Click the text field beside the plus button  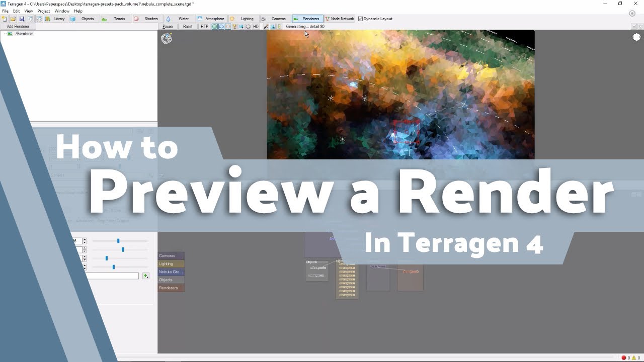[112, 276]
